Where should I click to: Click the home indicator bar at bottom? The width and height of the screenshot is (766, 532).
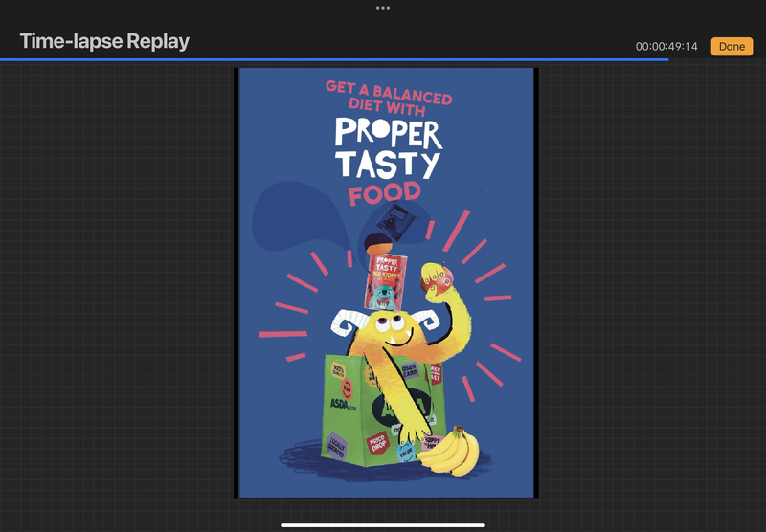[x=383, y=524]
